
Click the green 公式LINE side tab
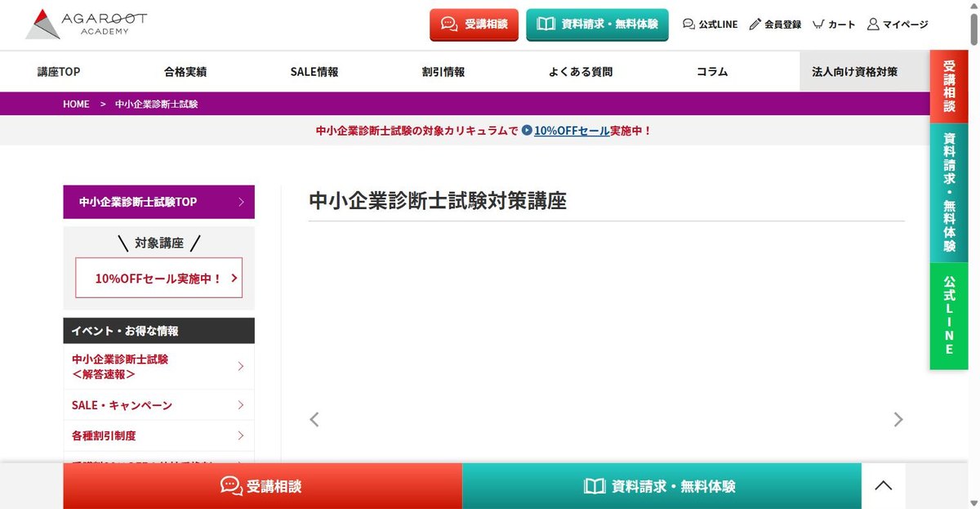[949, 315]
